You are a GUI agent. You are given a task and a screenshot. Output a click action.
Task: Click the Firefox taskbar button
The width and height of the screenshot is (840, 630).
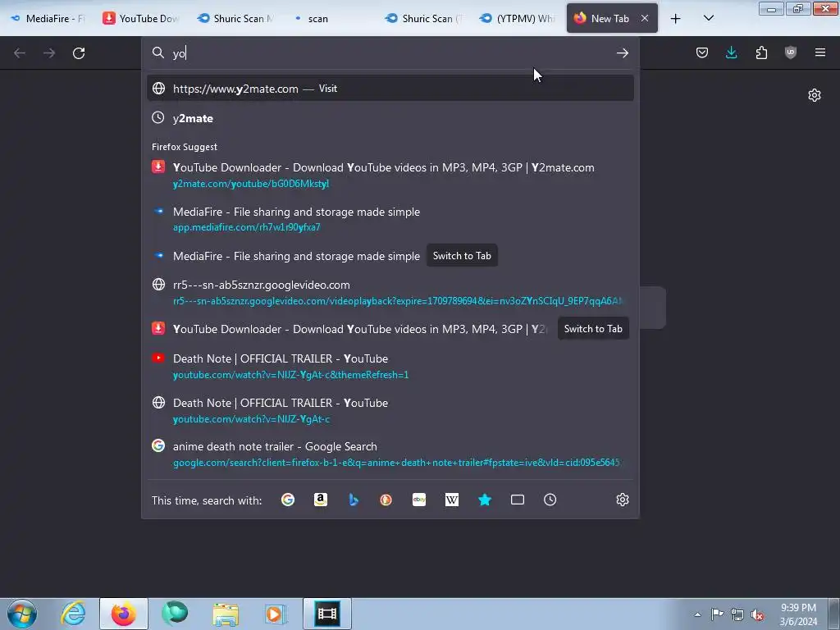pyautogui.click(x=124, y=614)
